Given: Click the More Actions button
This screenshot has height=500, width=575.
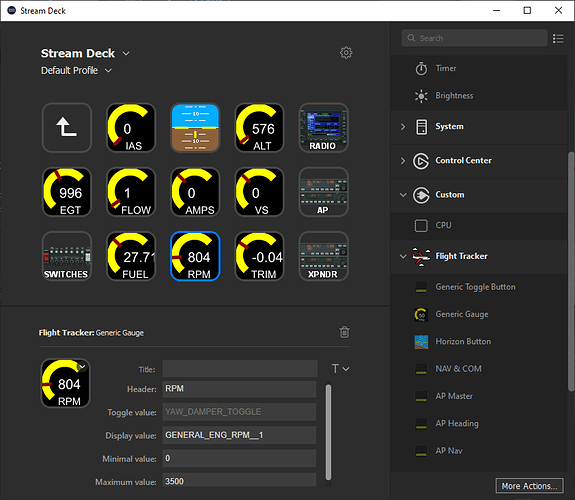Looking at the screenshot, I should click(529, 486).
